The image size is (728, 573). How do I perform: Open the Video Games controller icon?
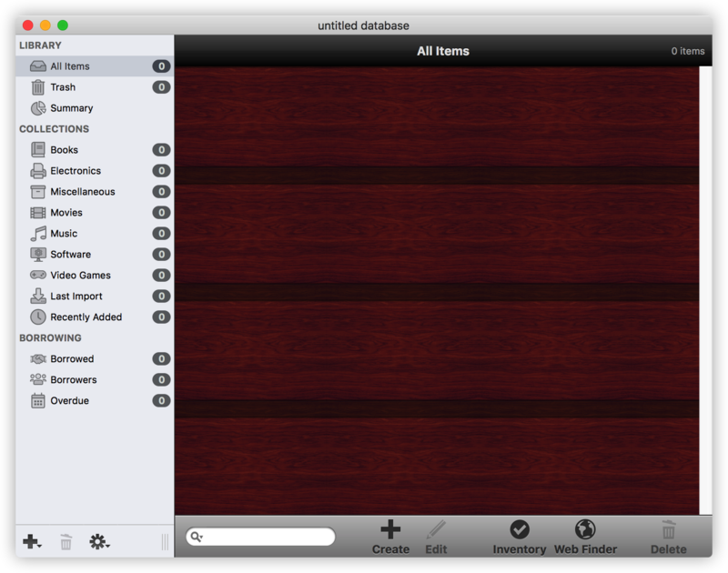38,276
